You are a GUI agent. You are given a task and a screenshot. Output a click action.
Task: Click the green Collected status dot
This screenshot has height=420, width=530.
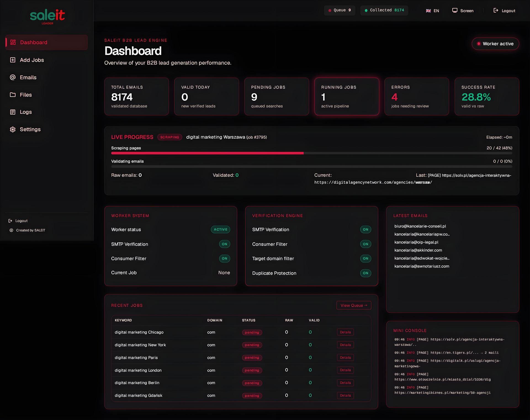pyautogui.click(x=366, y=10)
